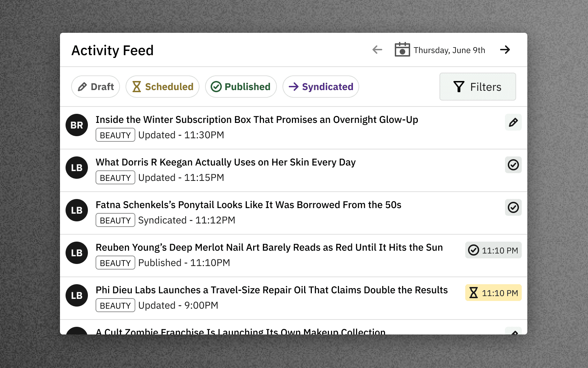
Task: Open 'Inside the Winter Subscription Box' article title
Action: point(257,120)
